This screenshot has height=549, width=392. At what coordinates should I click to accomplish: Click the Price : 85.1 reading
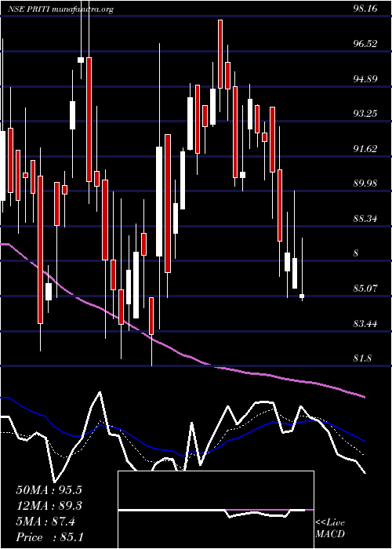(x=49, y=537)
